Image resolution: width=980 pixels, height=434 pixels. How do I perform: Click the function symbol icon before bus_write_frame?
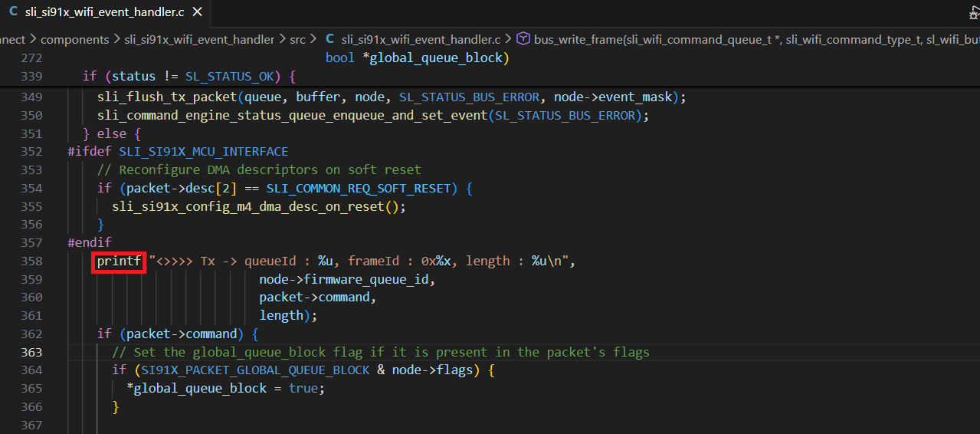[x=523, y=39]
